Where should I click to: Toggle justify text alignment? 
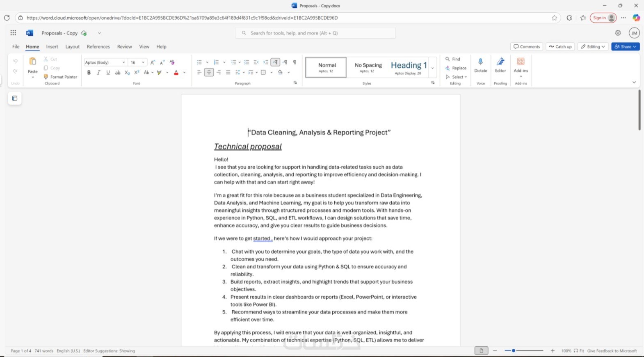228,73
